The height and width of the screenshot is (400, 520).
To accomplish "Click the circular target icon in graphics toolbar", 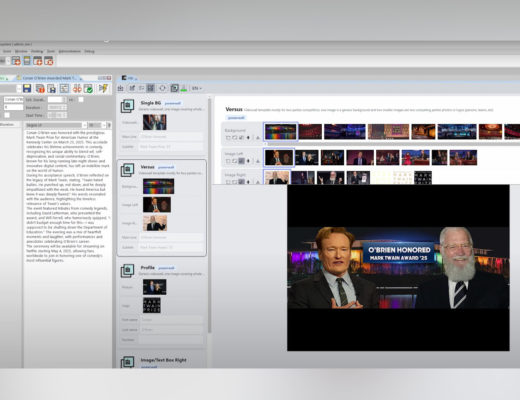I will pyautogui.click(x=162, y=88).
